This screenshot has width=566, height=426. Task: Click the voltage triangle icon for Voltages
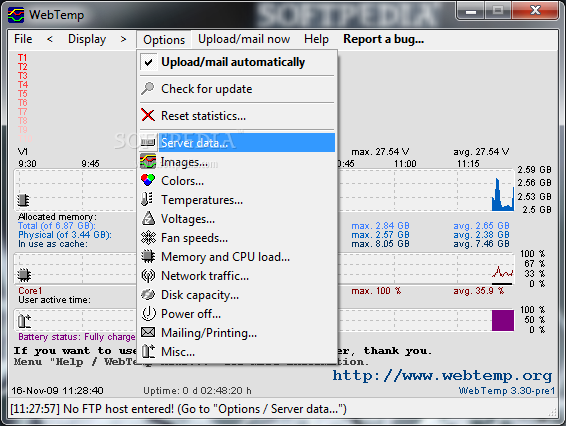coord(148,218)
